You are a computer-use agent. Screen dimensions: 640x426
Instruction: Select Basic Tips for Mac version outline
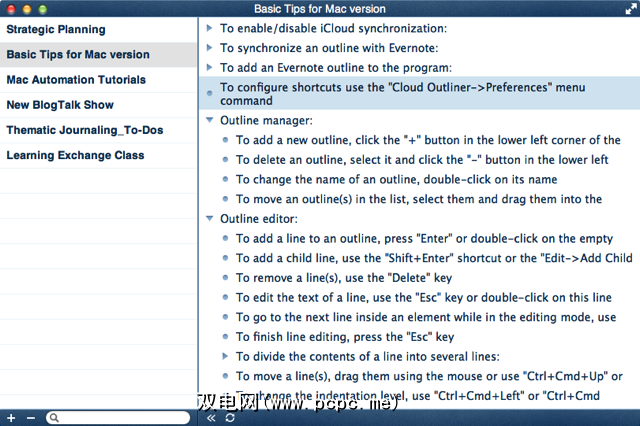tap(98, 55)
